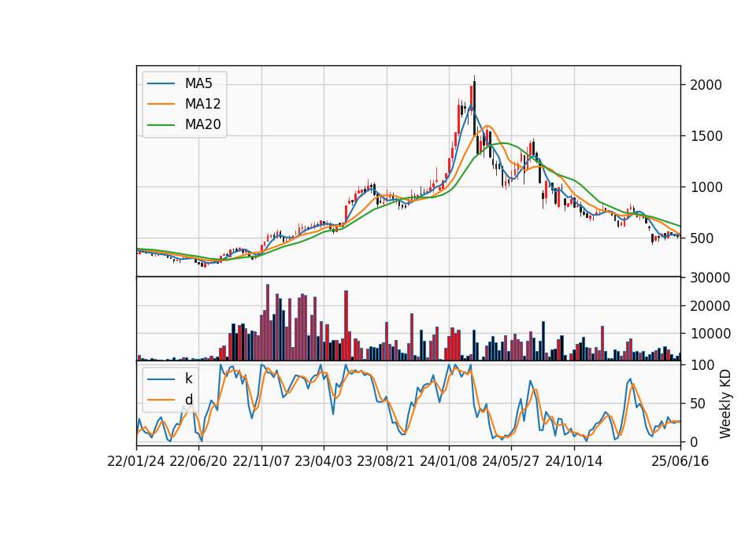Click the tallest volume bar near 22/11/07

[x=268, y=323]
